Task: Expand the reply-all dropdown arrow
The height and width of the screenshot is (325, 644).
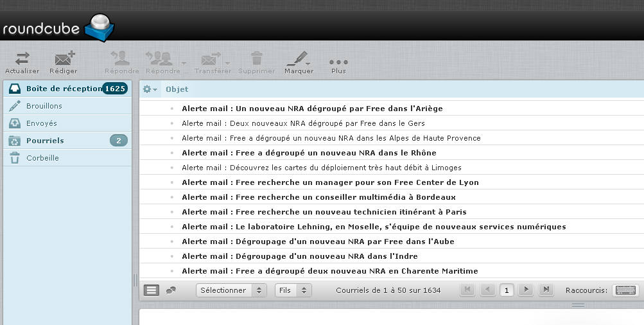Action: pos(184,63)
